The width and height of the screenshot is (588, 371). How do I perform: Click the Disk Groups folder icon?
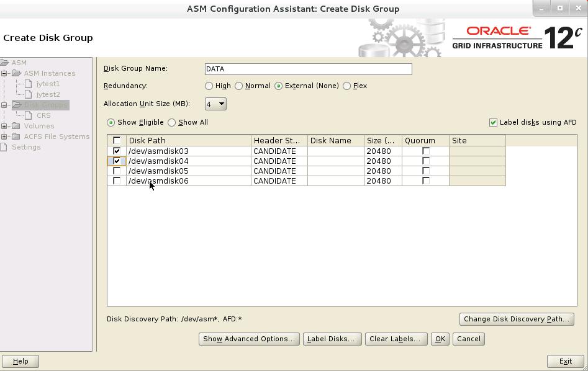coord(16,105)
